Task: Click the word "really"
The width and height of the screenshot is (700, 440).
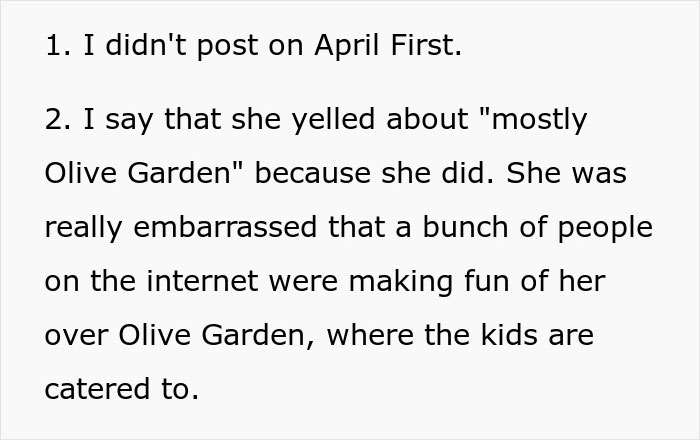Action: point(86,228)
